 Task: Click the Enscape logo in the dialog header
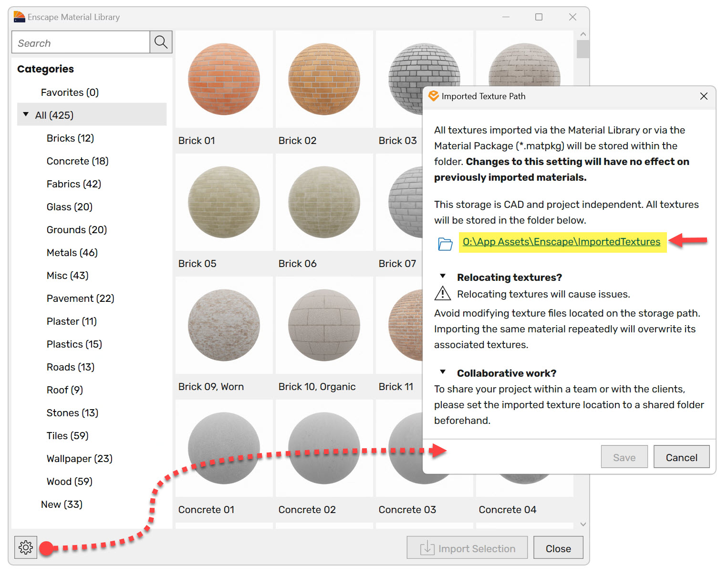tap(433, 96)
